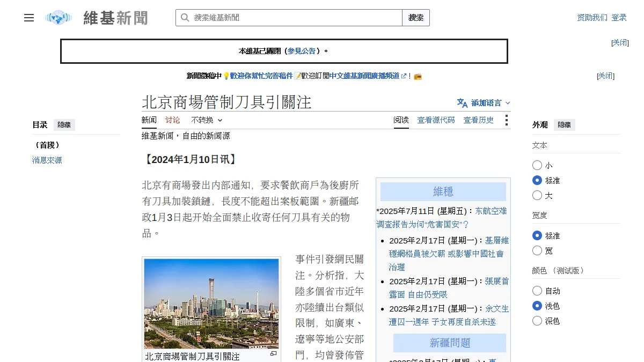Click the image caption 北京商場管制刀具引關注
The width and height of the screenshot is (644, 362).
pyautogui.click(x=193, y=356)
